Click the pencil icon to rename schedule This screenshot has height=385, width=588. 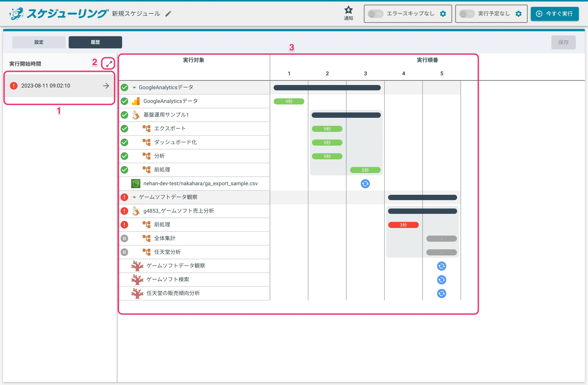[168, 14]
